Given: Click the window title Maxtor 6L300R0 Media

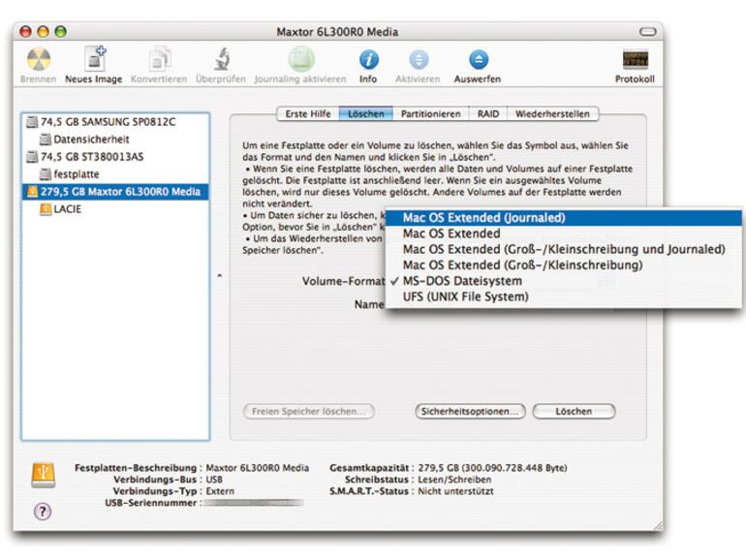Looking at the screenshot, I should coord(337,32).
